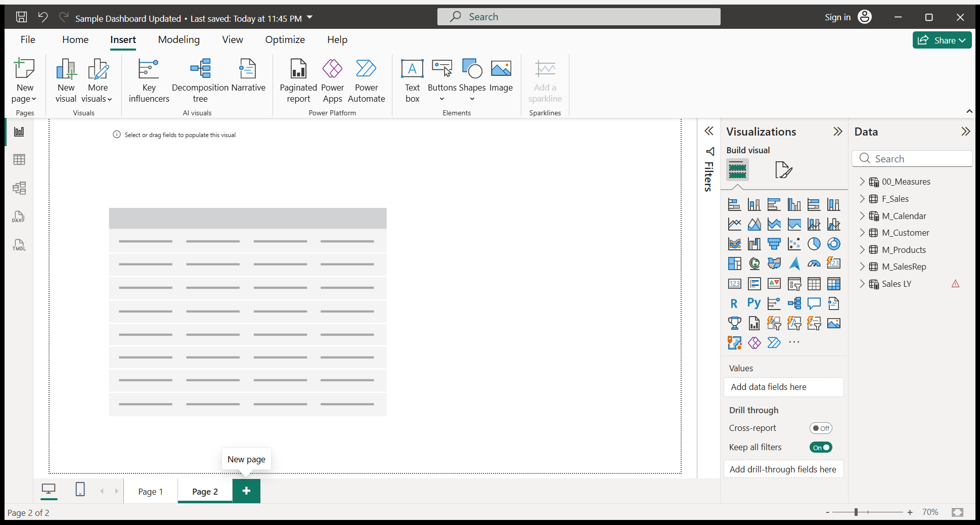Add a new page with plus button

246,491
